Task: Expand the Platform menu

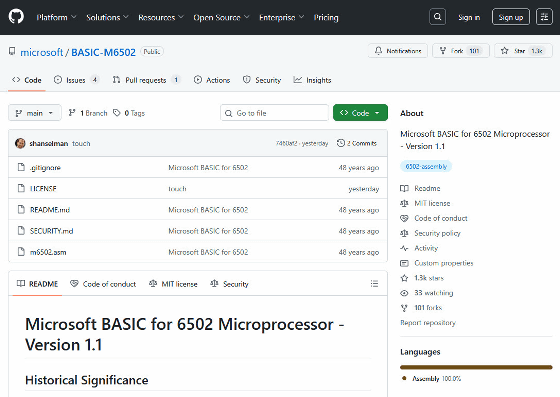Action: (x=56, y=17)
